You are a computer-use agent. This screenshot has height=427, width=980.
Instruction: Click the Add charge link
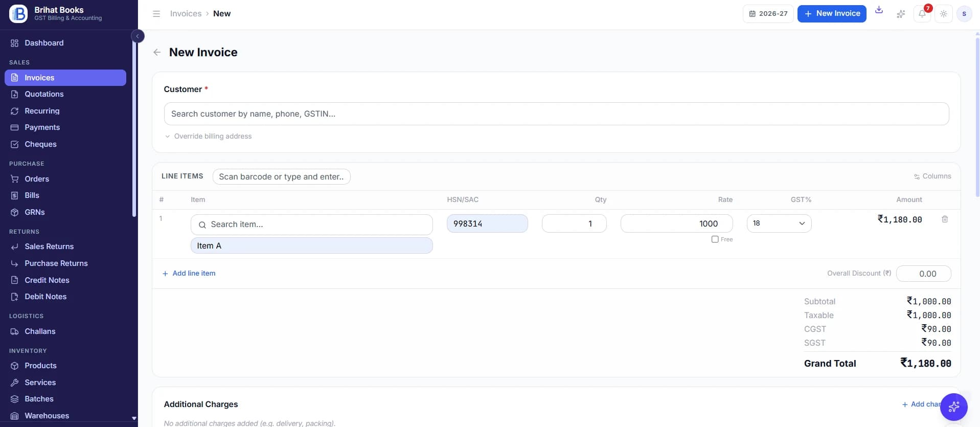pos(921,404)
